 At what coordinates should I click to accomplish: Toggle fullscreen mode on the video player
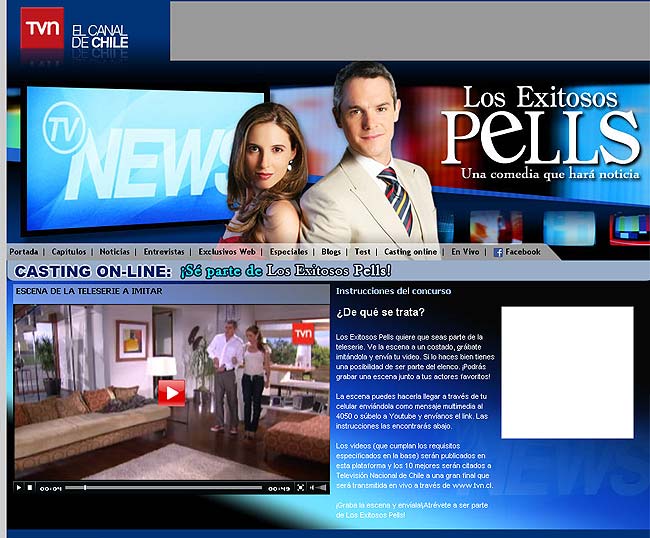(x=300, y=487)
